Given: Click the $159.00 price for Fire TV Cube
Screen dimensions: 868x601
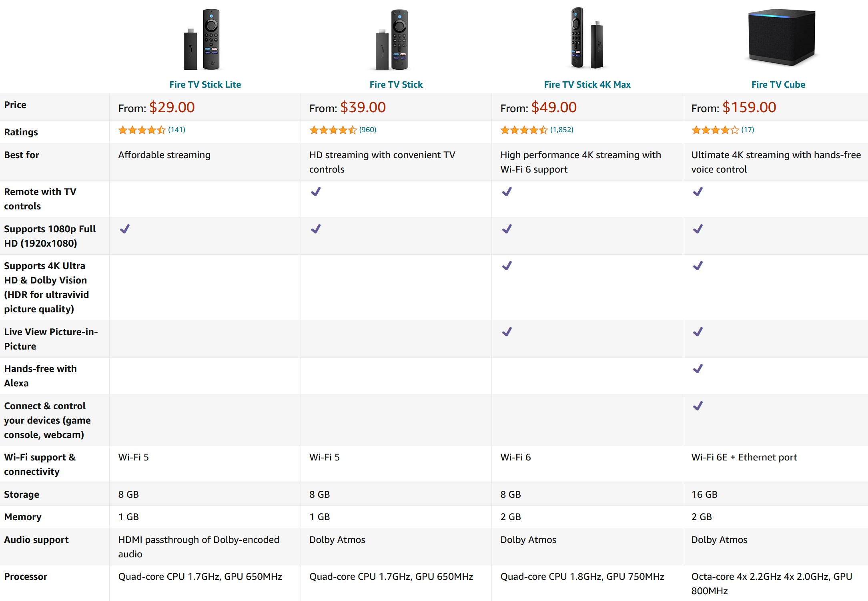Looking at the screenshot, I should pyautogui.click(x=749, y=107).
